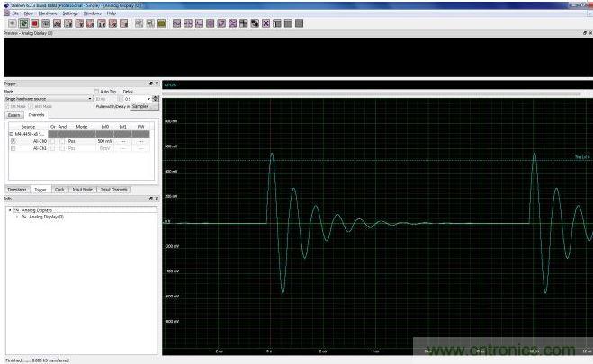This screenshot has height=364, width=593.
Task: Open the Hardware menu
Action: click(43, 13)
